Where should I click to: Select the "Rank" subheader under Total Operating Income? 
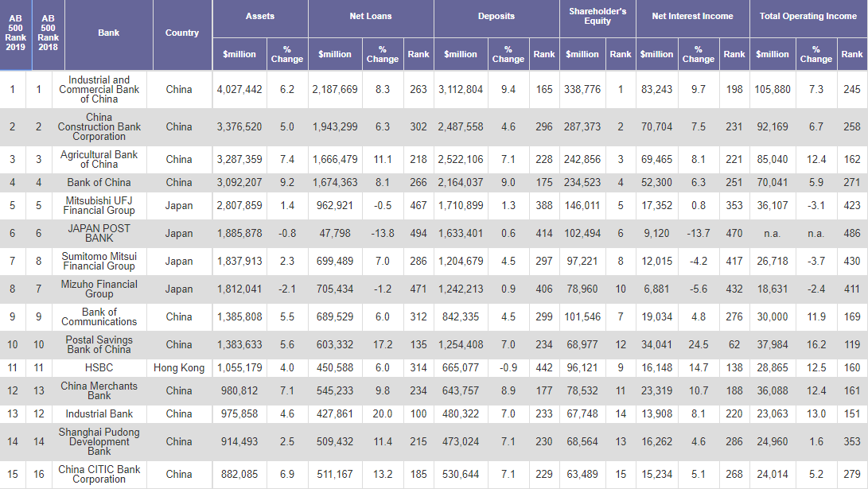[x=852, y=54]
